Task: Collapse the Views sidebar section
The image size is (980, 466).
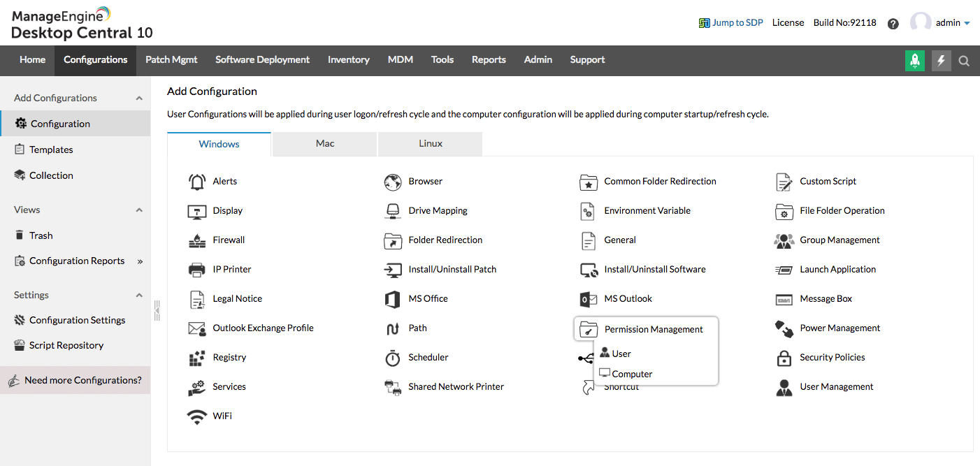Action: click(139, 210)
